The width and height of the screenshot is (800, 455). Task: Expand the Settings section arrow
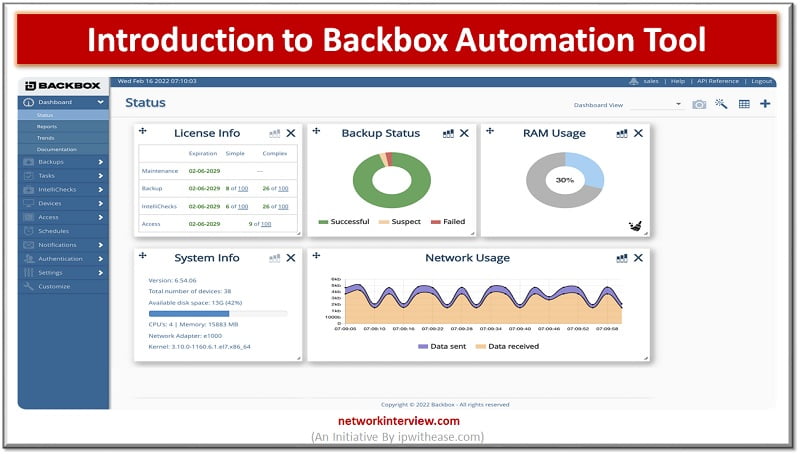click(101, 272)
